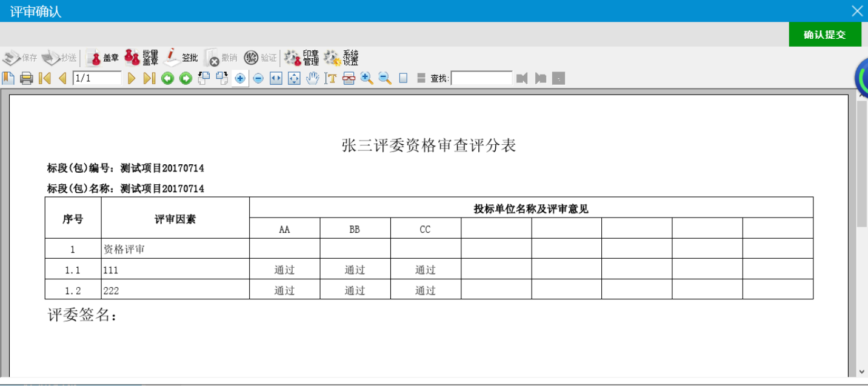Click the 盖章 stamp tool
Viewport: 868px width, 386px height.
pos(102,58)
